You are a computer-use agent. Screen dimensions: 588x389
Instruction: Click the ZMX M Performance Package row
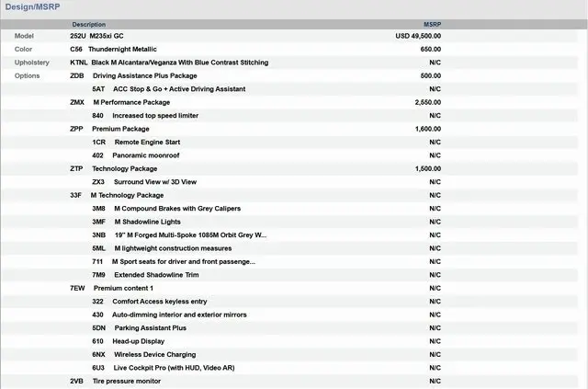tap(130, 102)
